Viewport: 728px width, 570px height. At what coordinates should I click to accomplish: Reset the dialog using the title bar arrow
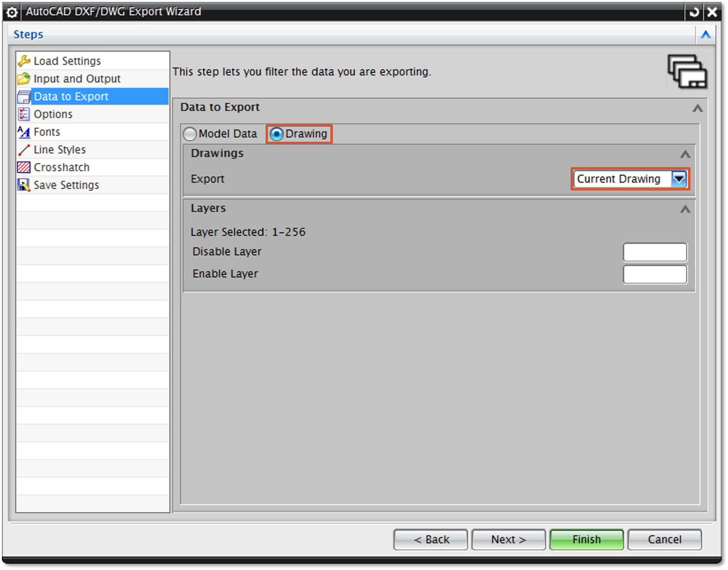point(694,12)
